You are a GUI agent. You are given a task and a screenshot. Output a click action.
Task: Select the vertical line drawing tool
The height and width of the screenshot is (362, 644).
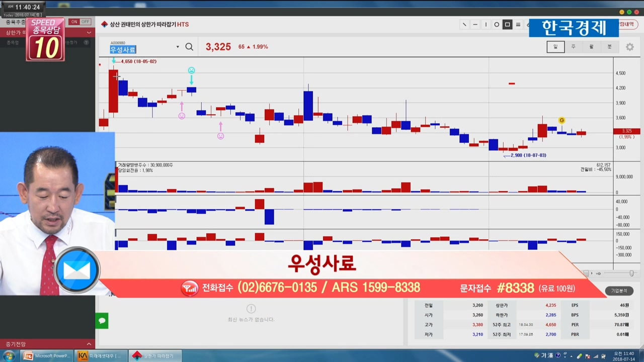pyautogui.click(x=486, y=25)
